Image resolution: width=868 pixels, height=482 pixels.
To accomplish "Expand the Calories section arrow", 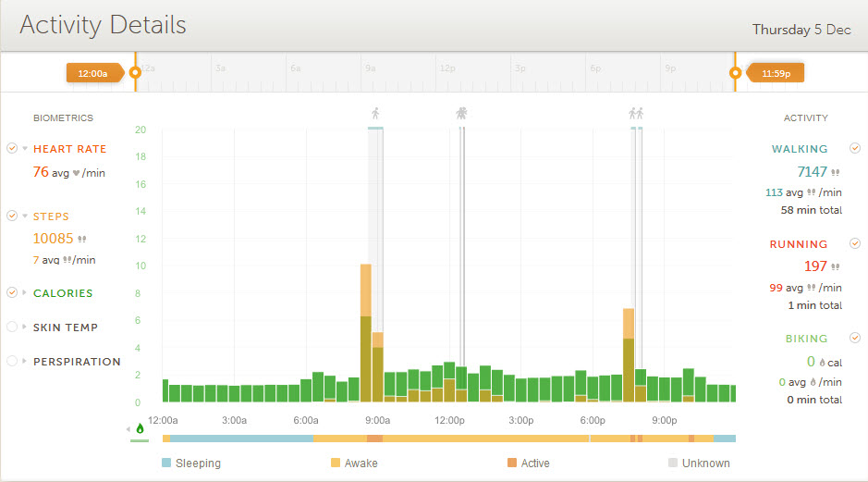I will [x=25, y=293].
